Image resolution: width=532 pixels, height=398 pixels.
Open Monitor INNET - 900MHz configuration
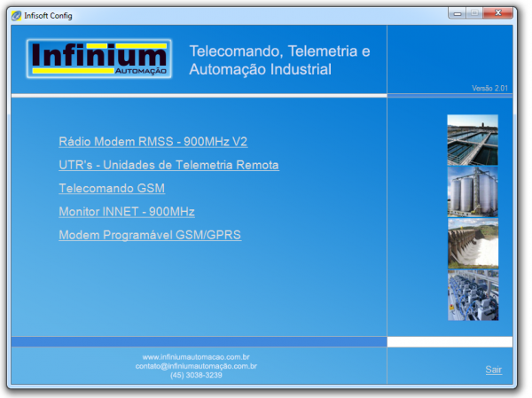coord(126,212)
